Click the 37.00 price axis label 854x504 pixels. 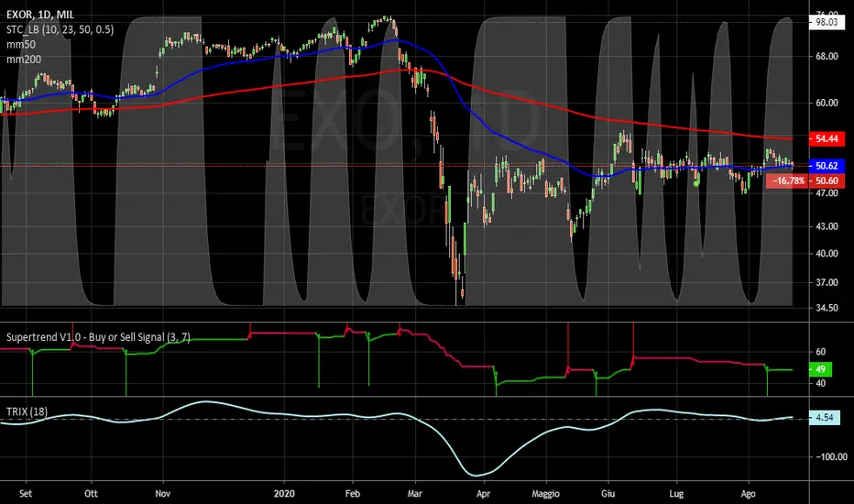[827, 282]
